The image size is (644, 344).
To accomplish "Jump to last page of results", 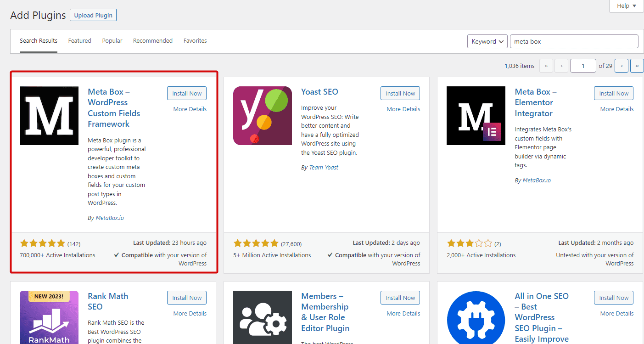I will tap(637, 66).
